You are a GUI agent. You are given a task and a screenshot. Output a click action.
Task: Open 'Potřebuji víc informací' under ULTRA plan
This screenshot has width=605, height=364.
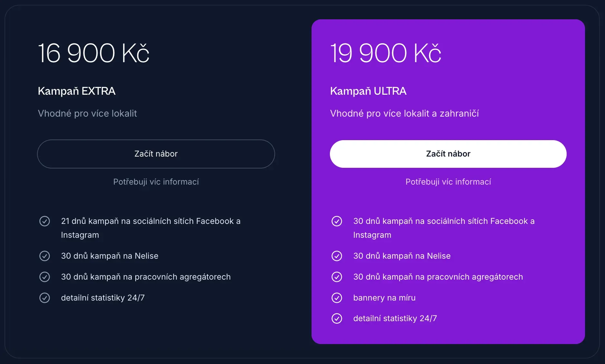pos(448,182)
